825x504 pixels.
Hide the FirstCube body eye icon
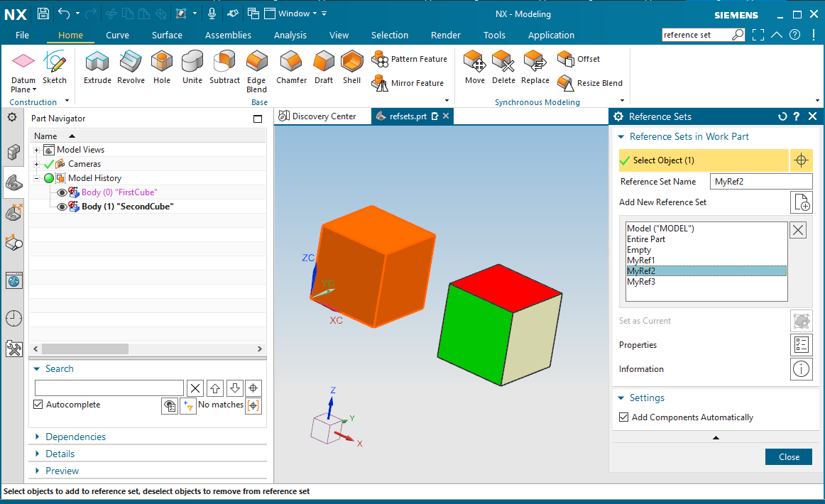pyautogui.click(x=62, y=192)
